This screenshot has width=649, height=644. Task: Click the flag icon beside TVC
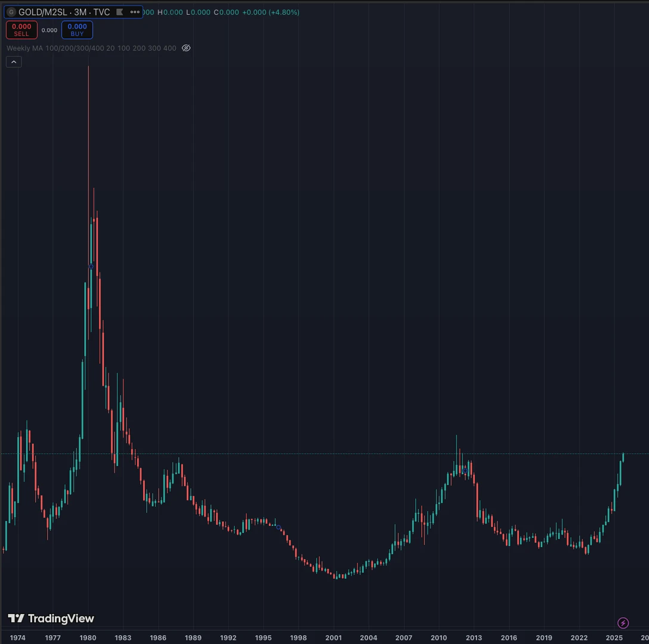tap(120, 12)
